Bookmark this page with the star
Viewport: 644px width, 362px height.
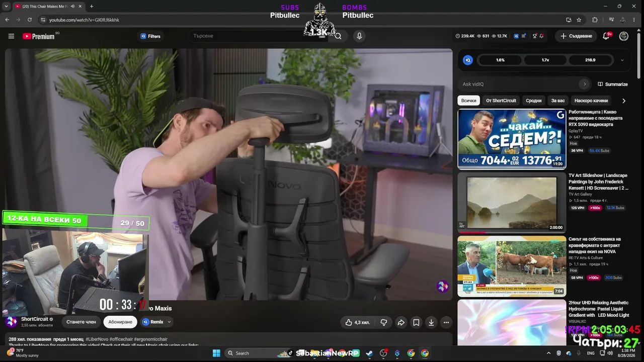pos(579,20)
